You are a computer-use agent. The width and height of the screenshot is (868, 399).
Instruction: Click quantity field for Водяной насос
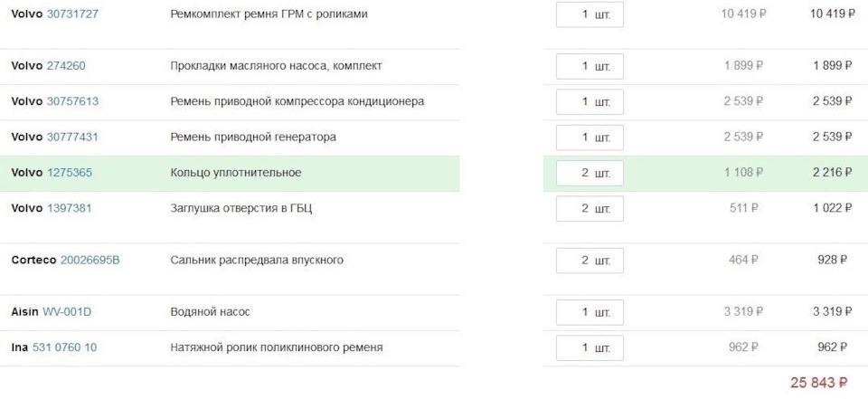click(x=590, y=312)
